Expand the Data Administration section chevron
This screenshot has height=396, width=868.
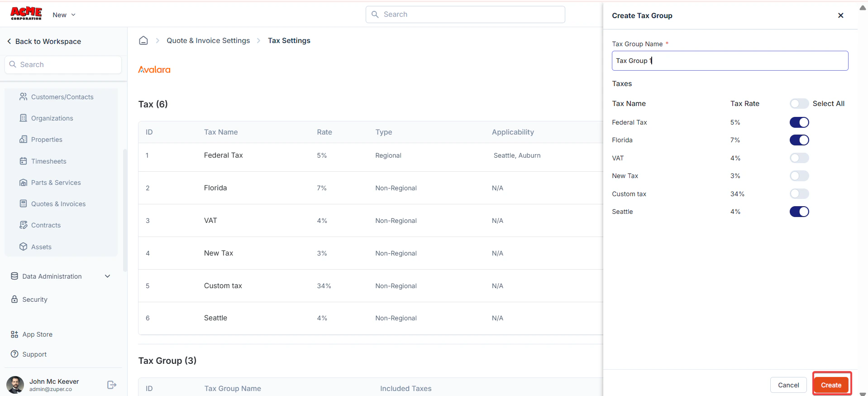pos(108,276)
